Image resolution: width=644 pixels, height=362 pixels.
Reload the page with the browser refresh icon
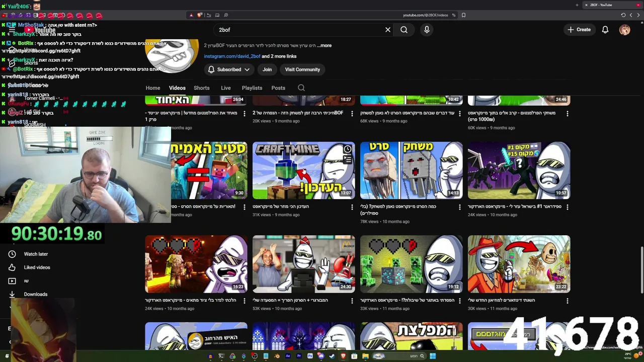coord(623,15)
